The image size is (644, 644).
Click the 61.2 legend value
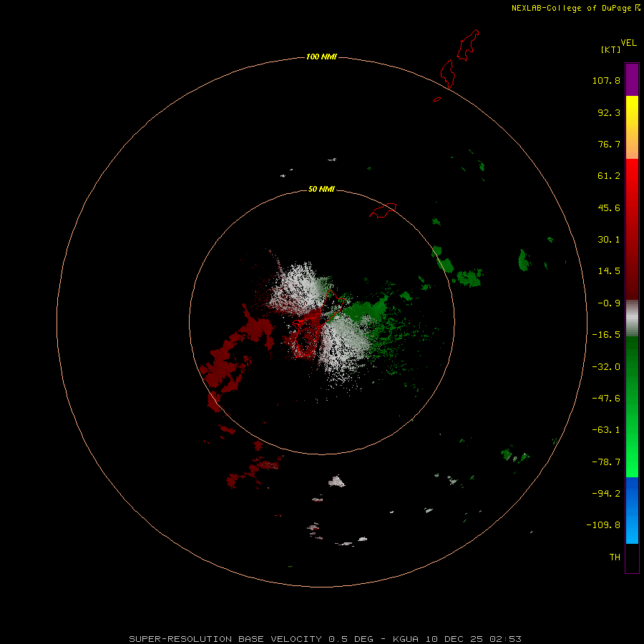pos(609,176)
